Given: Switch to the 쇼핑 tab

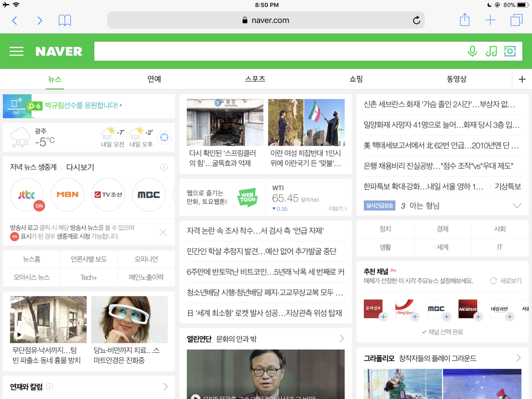Looking at the screenshot, I should coord(356,79).
